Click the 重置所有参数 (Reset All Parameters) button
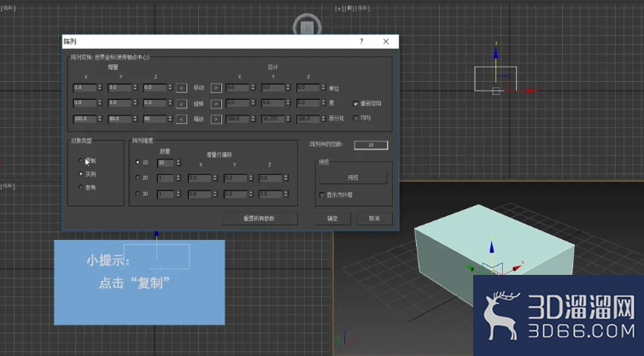The width and height of the screenshot is (644, 356). [x=259, y=219]
